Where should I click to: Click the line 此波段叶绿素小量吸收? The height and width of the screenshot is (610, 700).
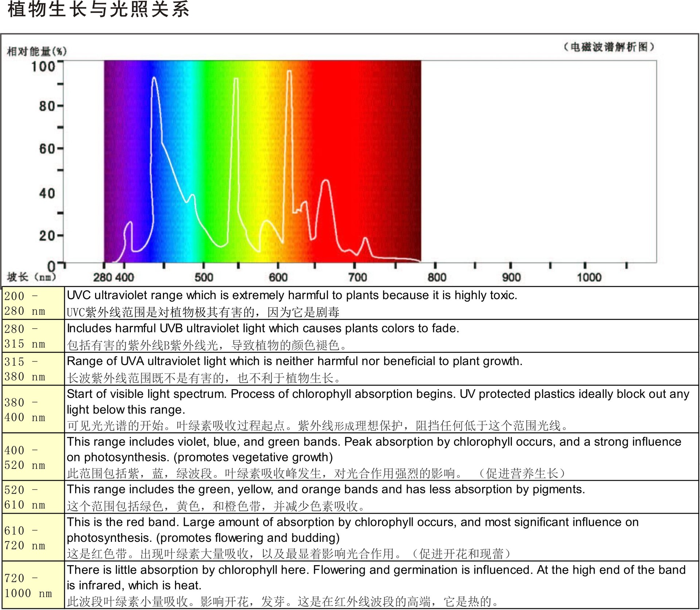point(282,602)
